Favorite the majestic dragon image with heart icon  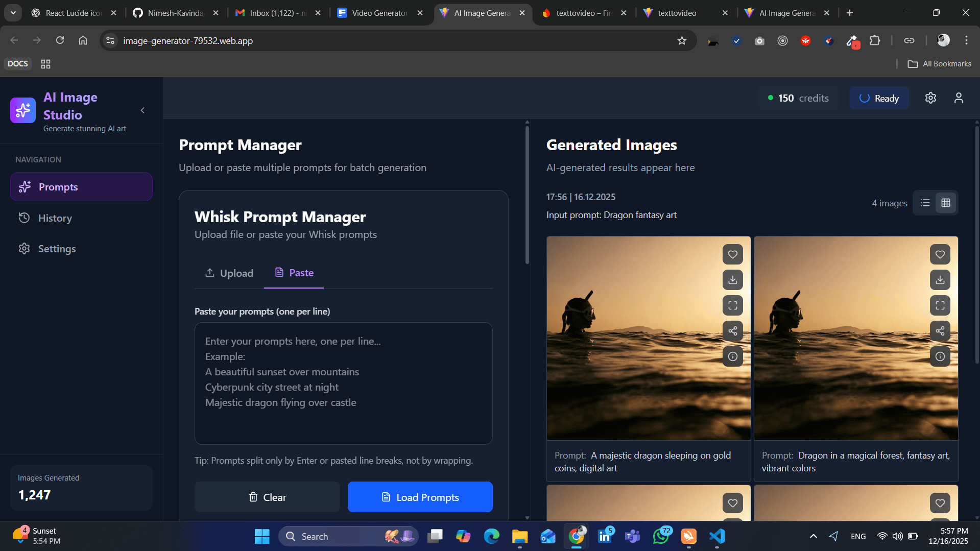pyautogui.click(x=732, y=254)
